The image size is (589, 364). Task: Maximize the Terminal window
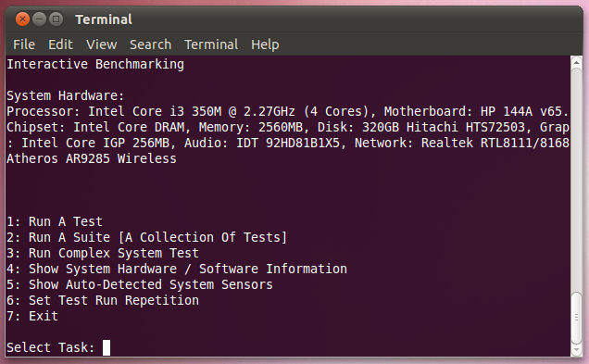[56, 19]
